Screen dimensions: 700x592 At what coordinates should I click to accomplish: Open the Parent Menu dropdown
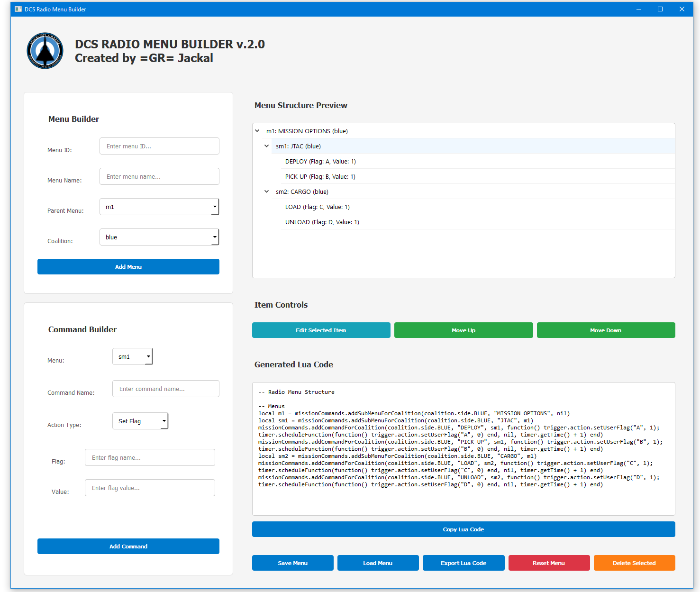coord(159,207)
